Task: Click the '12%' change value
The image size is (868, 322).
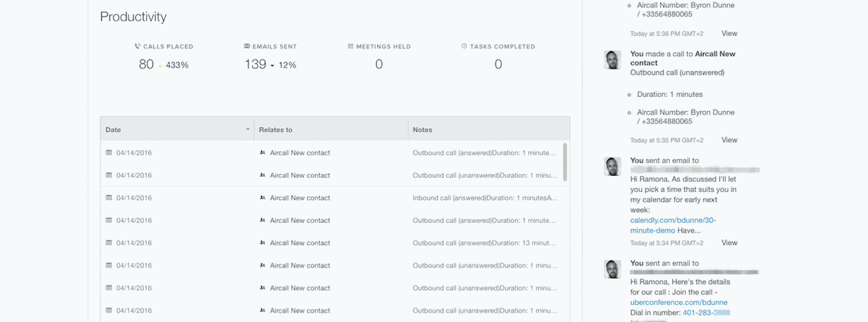Action: 288,66
